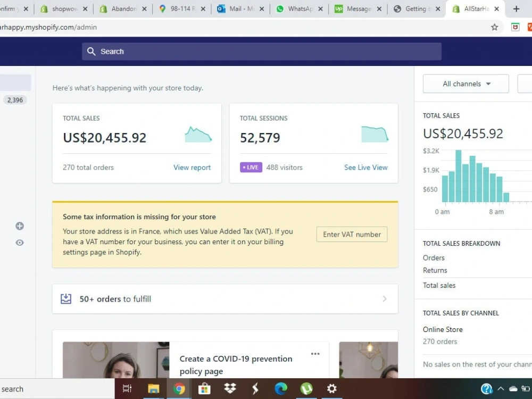Image resolution: width=532 pixels, height=399 pixels.
Task: Click Online Store sales channel entry
Action: 443,329
